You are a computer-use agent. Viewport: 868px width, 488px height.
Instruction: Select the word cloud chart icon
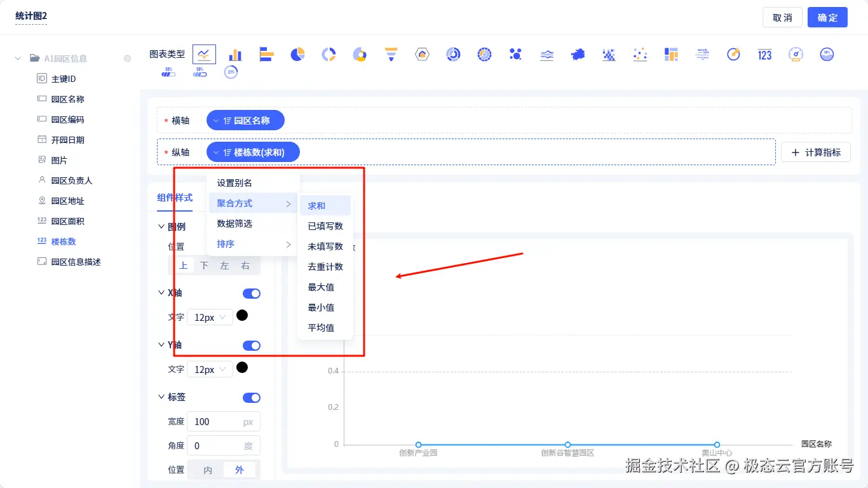point(702,55)
